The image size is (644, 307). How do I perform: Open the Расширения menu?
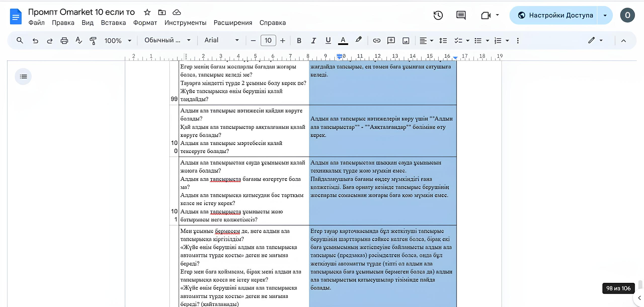(x=233, y=23)
